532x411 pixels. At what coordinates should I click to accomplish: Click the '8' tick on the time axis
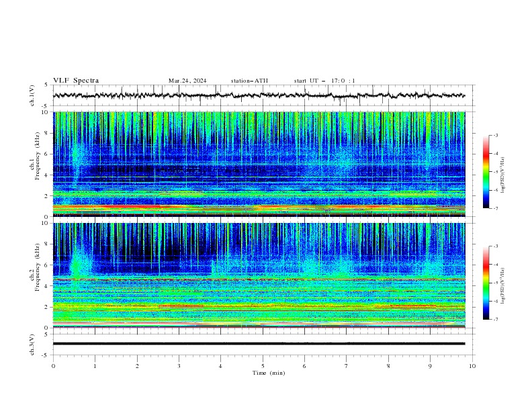[x=388, y=366]
